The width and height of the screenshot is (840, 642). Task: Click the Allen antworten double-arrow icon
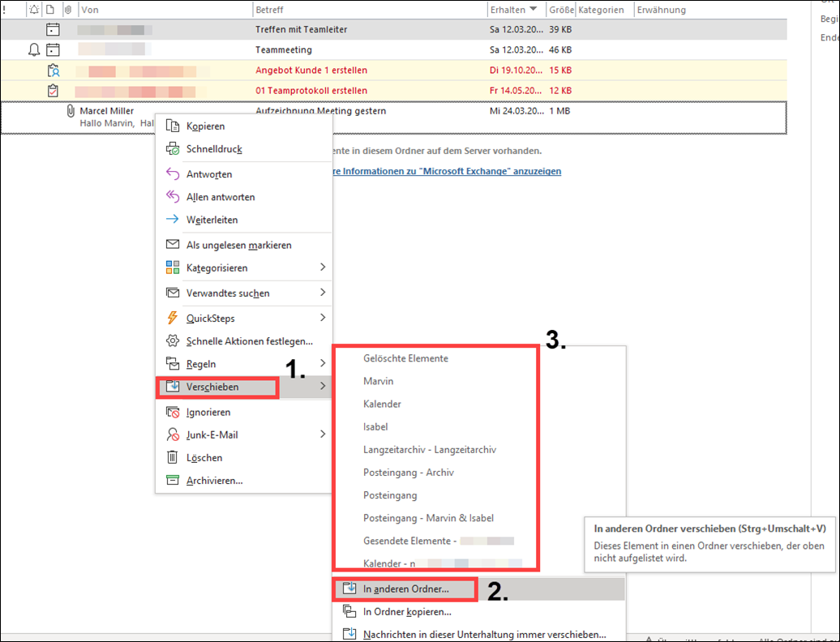173,196
